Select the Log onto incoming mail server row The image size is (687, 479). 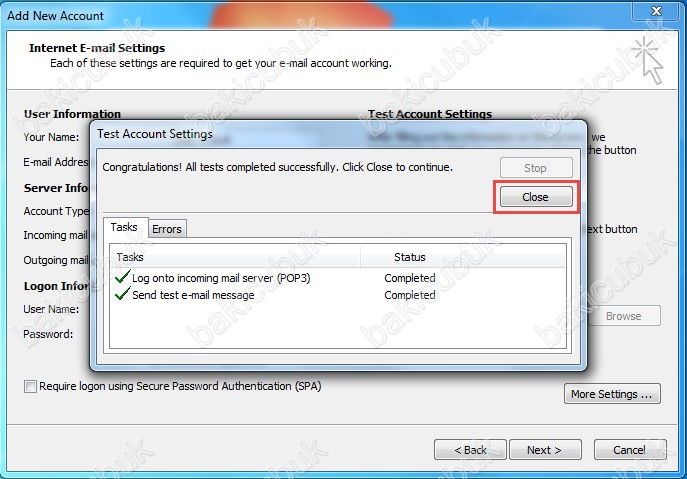(x=220, y=278)
